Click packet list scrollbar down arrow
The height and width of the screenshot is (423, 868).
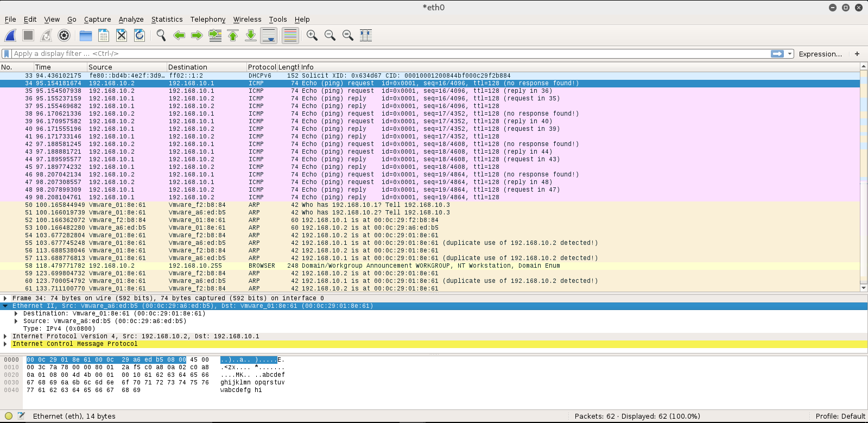864,288
